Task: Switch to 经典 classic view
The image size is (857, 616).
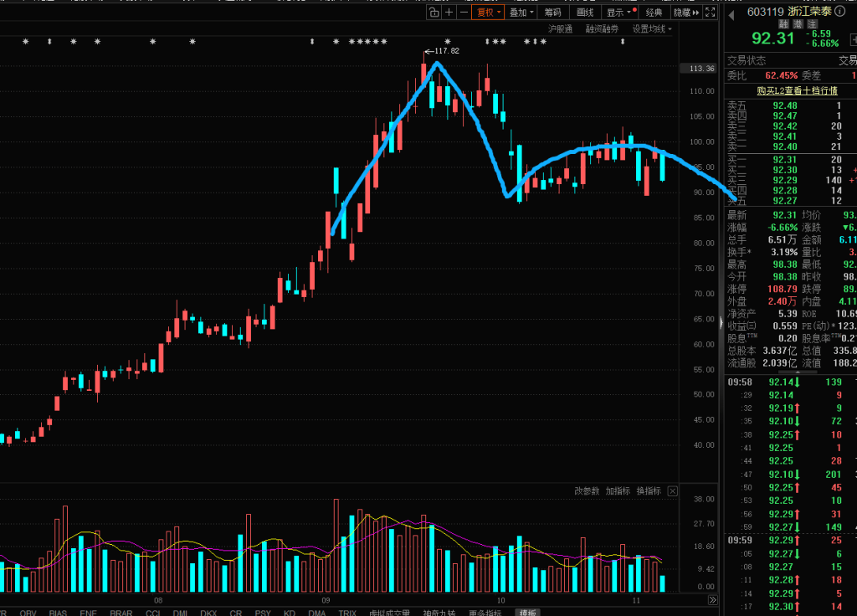Action: point(654,13)
